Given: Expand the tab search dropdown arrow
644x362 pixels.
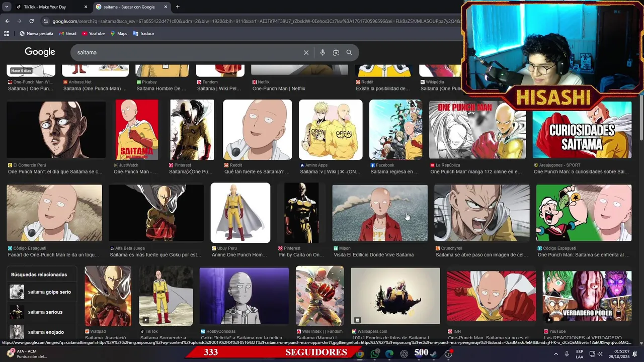Looking at the screenshot, I should click(x=7, y=7).
